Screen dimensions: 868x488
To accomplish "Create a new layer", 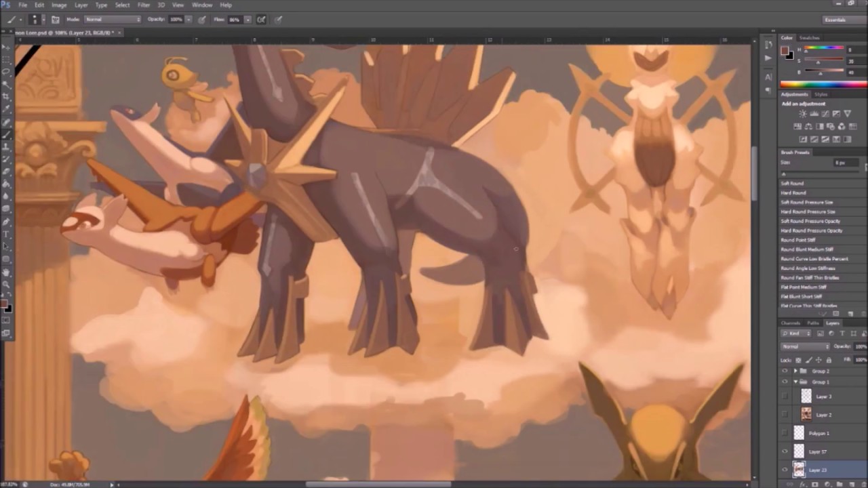I will tap(851, 485).
